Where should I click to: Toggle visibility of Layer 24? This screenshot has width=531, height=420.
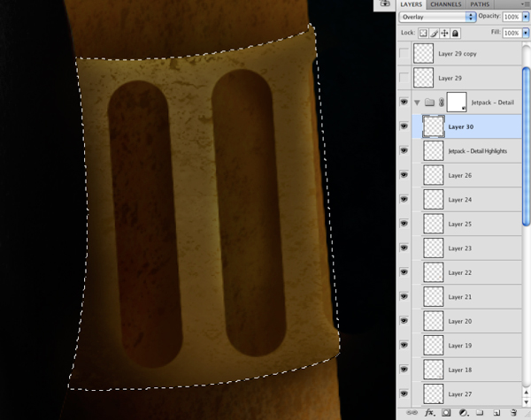tap(404, 199)
